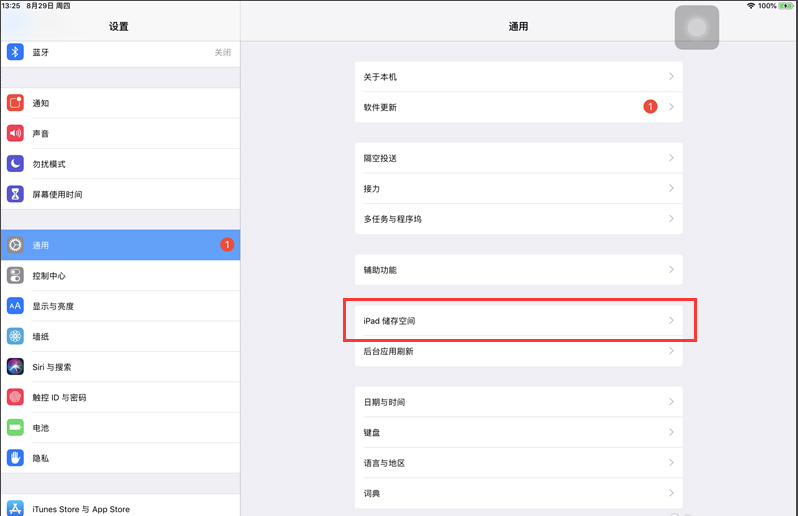Select 通知 in settings sidebar
This screenshot has height=516, width=798.
coord(121,103)
